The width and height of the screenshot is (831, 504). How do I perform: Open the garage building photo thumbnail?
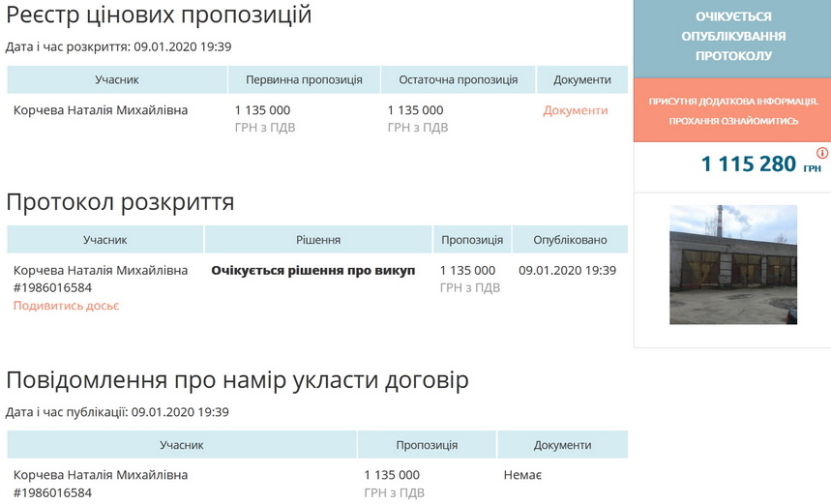[x=732, y=264]
